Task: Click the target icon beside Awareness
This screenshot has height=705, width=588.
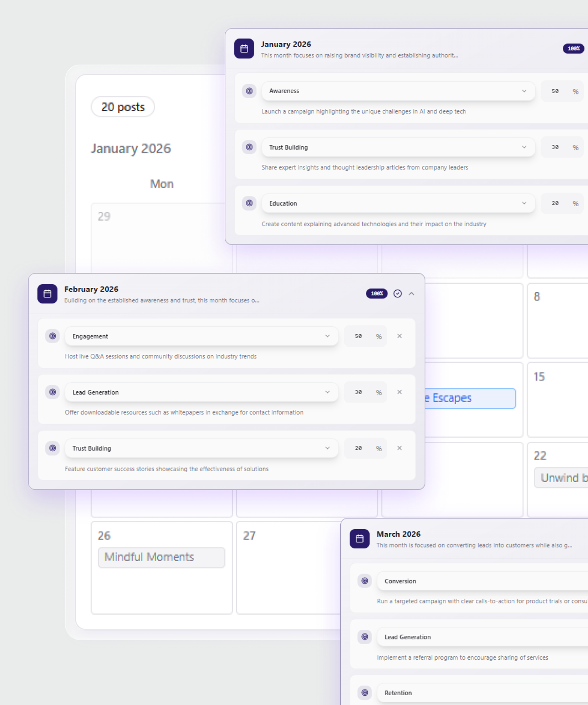Action: pyautogui.click(x=250, y=91)
